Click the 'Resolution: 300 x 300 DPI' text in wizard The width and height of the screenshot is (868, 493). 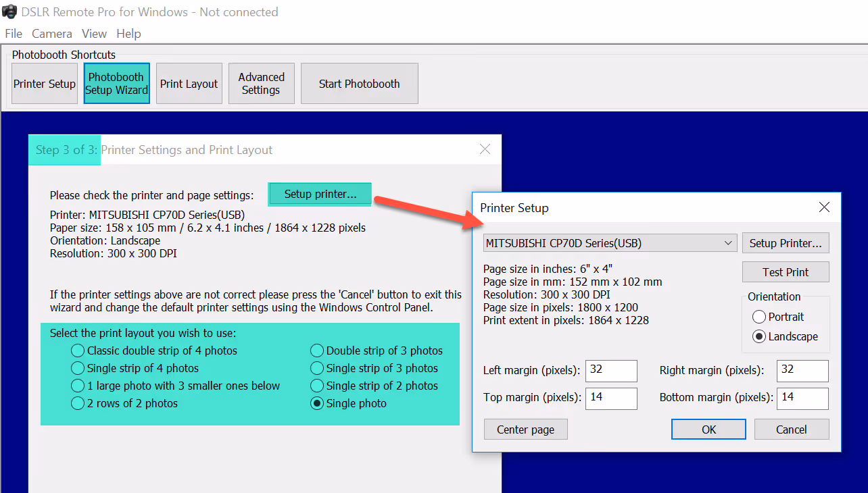click(x=114, y=253)
